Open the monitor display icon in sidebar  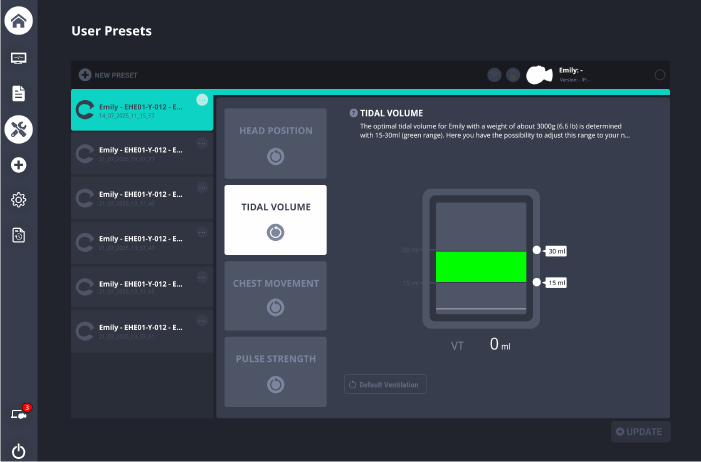tap(18, 58)
